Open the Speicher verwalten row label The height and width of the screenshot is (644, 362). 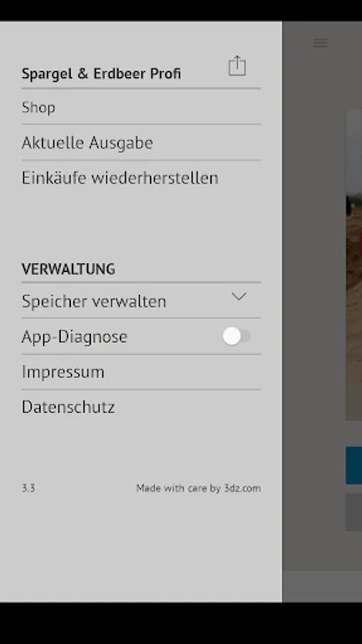coord(94,301)
